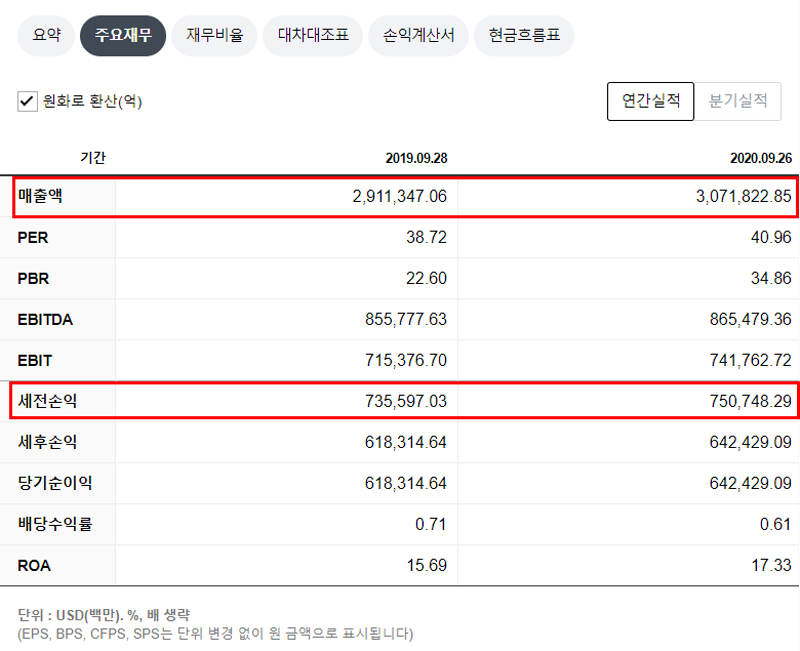Click the revenue value 2,911,347.06
This screenshot has width=800, height=651.
coord(399,196)
